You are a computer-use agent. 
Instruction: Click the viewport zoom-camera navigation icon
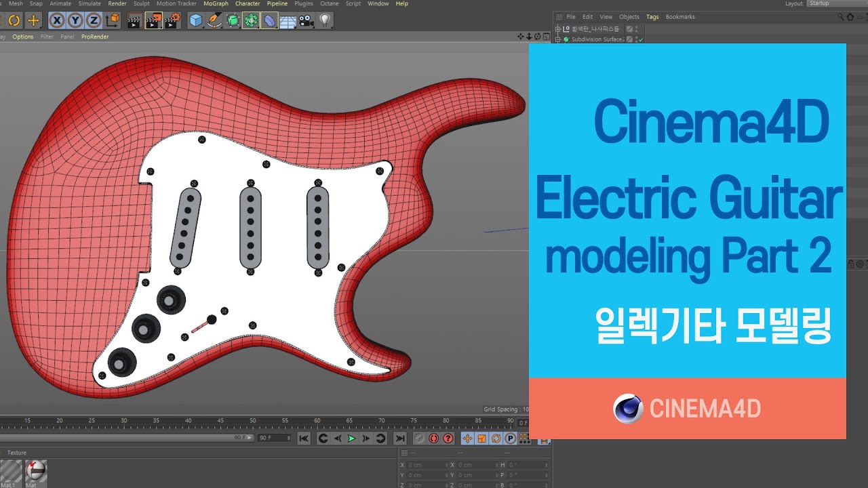pyautogui.click(x=530, y=37)
